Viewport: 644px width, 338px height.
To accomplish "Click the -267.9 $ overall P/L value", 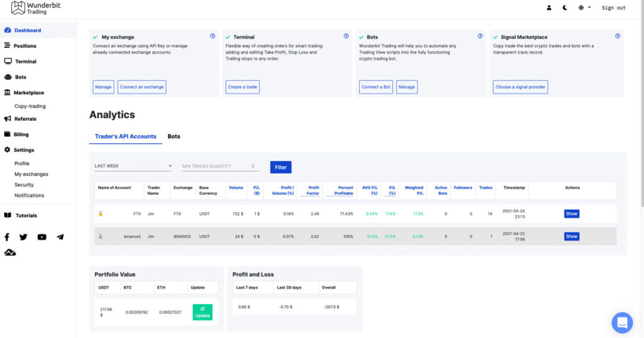I will pos(332,307).
